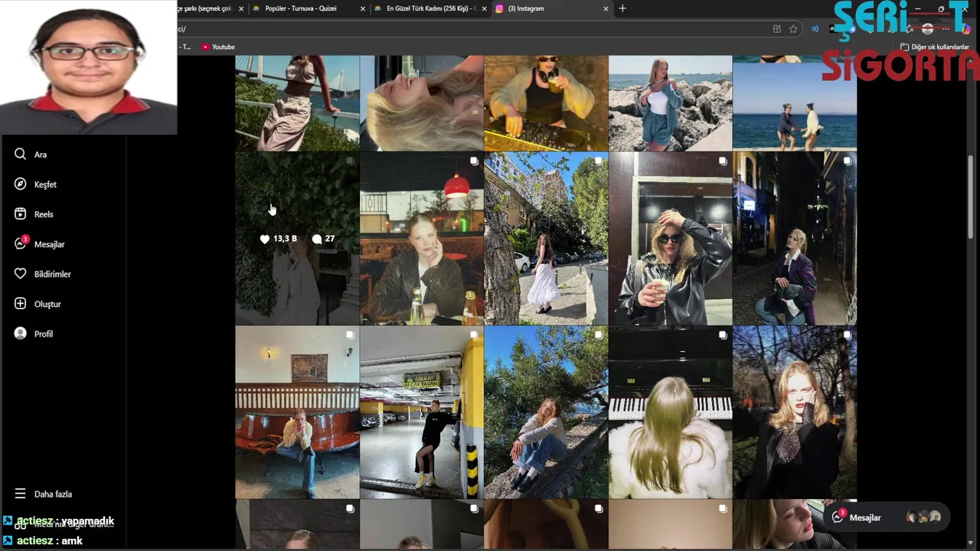980x551 pixels.
Task: Open post of two people dancing by sea
Action: click(x=795, y=103)
